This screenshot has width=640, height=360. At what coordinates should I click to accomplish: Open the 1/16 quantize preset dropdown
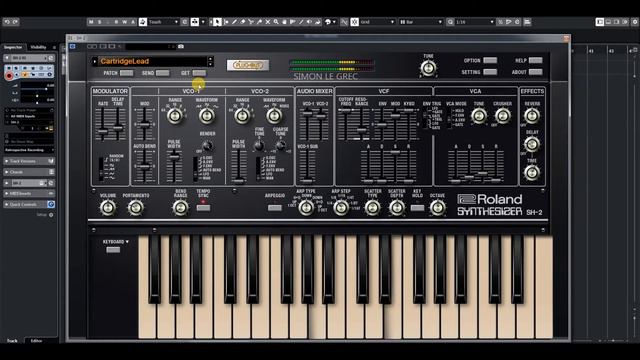tap(475, 22)
